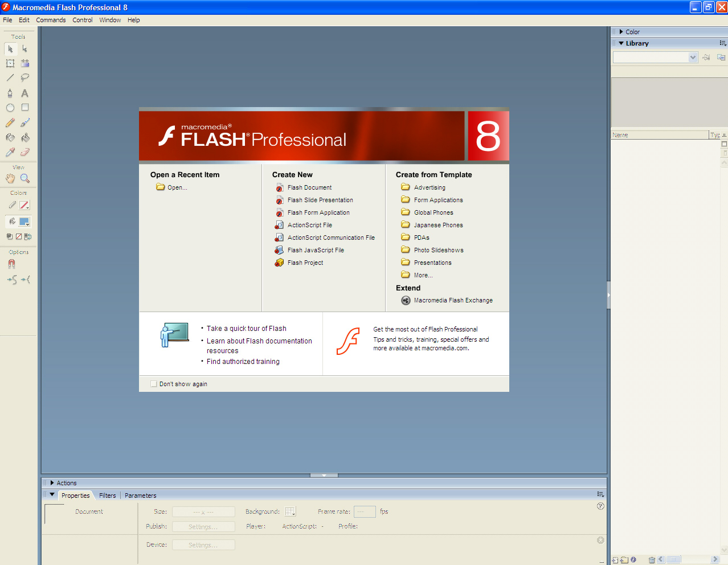Select the Gradient Transform tool

pos(24,63)
